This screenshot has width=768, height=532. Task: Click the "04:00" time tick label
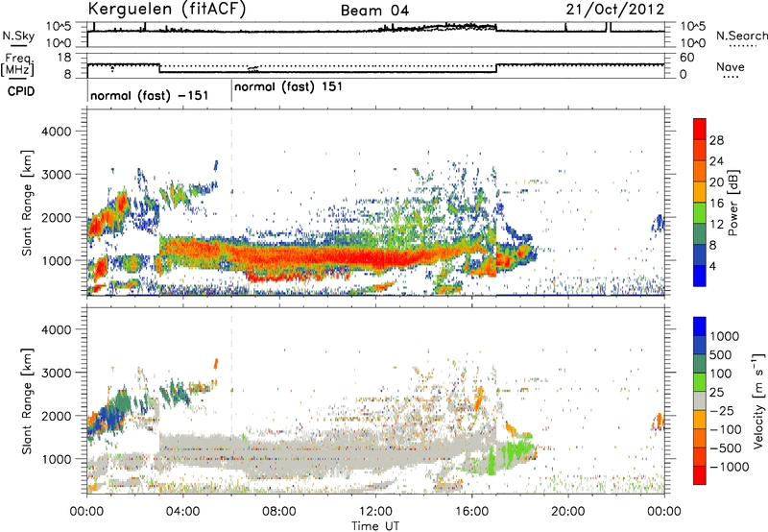[182, 512]
